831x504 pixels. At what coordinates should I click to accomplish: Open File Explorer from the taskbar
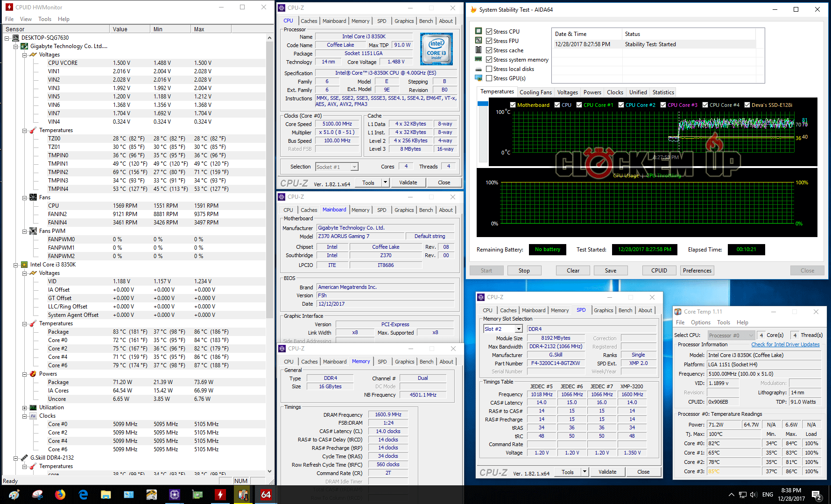pyautogui.click(x=106, y=495)
